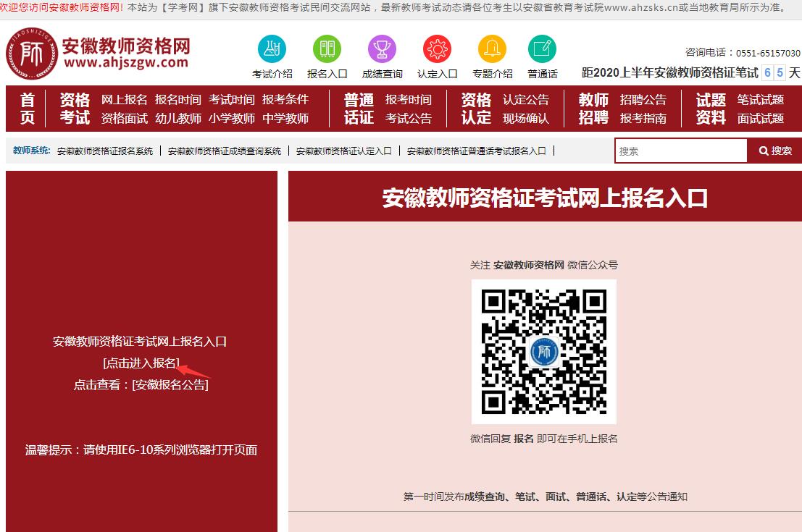The height and width of the screenshot is (532, 802).
Task: Click the 报名时间 nav link
Action: [x=178, y=99]
